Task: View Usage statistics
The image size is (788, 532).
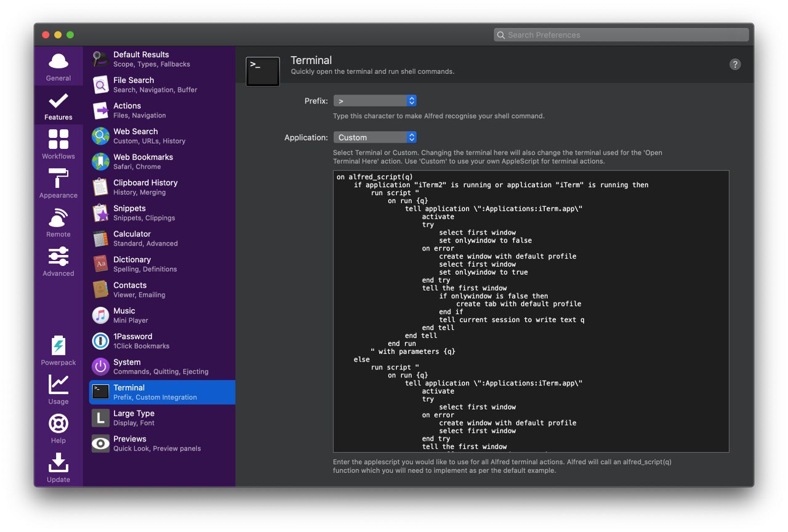Action: pyautogui.click(x=58, y=390)
